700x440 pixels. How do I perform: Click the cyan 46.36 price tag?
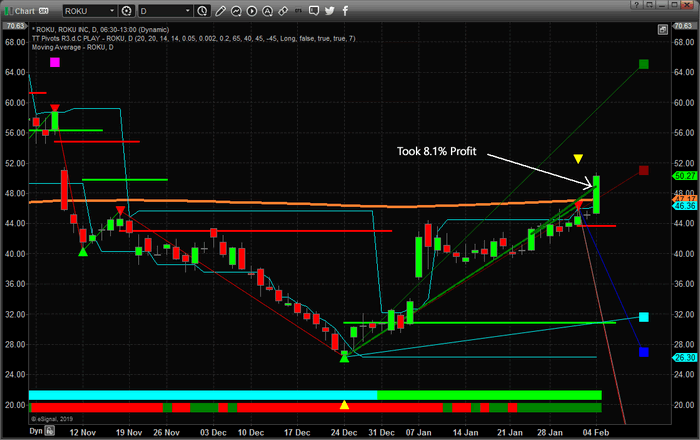click(684, 206)
